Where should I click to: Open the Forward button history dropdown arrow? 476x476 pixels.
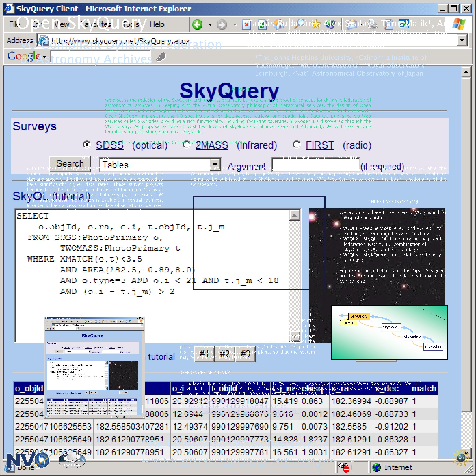pos(235,24)
